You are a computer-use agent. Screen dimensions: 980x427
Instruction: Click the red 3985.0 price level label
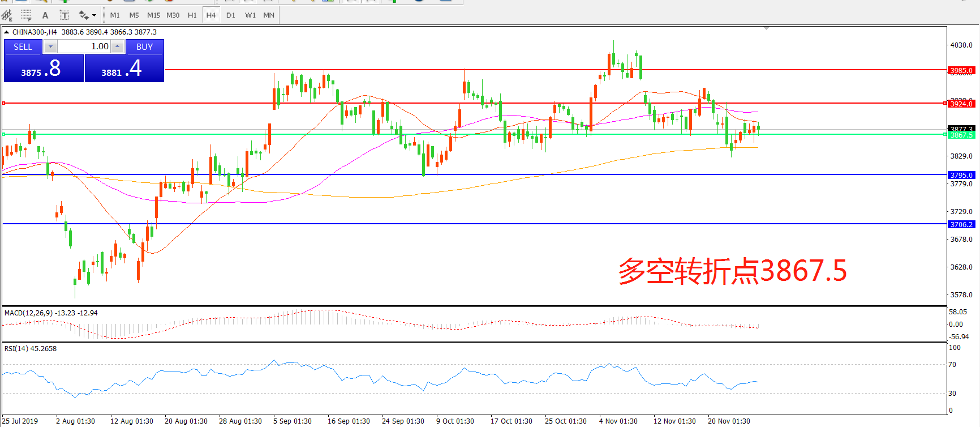click(961, 71)
